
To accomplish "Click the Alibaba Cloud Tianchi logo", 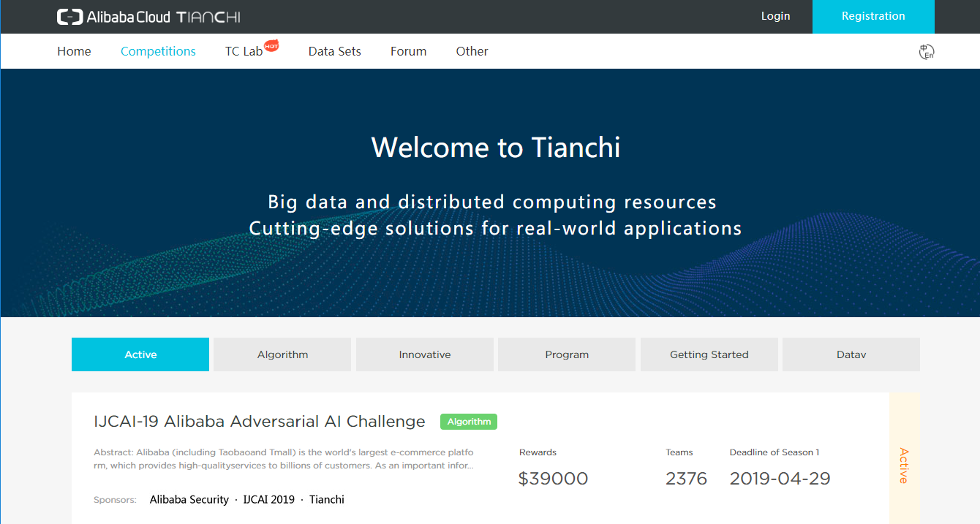I will [x=148, y=17].
